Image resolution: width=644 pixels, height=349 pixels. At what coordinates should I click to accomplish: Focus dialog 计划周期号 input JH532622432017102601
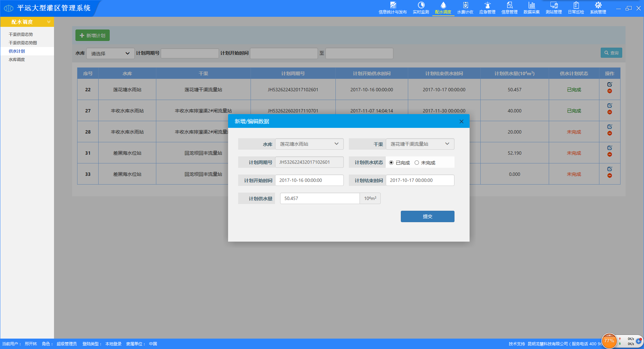click(x=309, y=162)
